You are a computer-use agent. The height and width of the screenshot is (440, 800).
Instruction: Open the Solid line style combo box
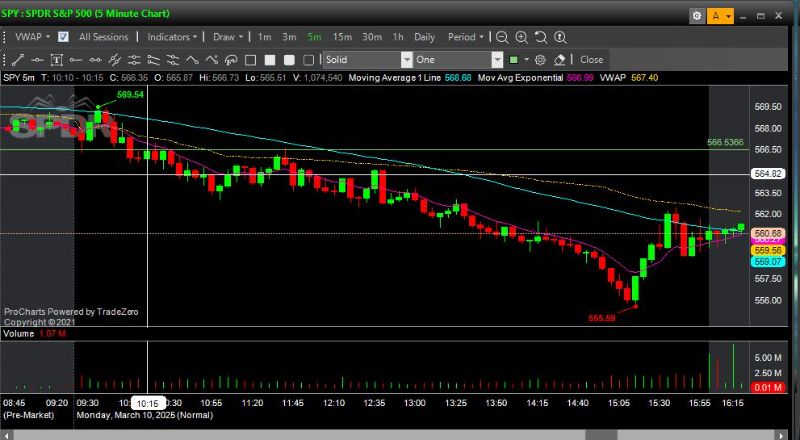point(367,60)
